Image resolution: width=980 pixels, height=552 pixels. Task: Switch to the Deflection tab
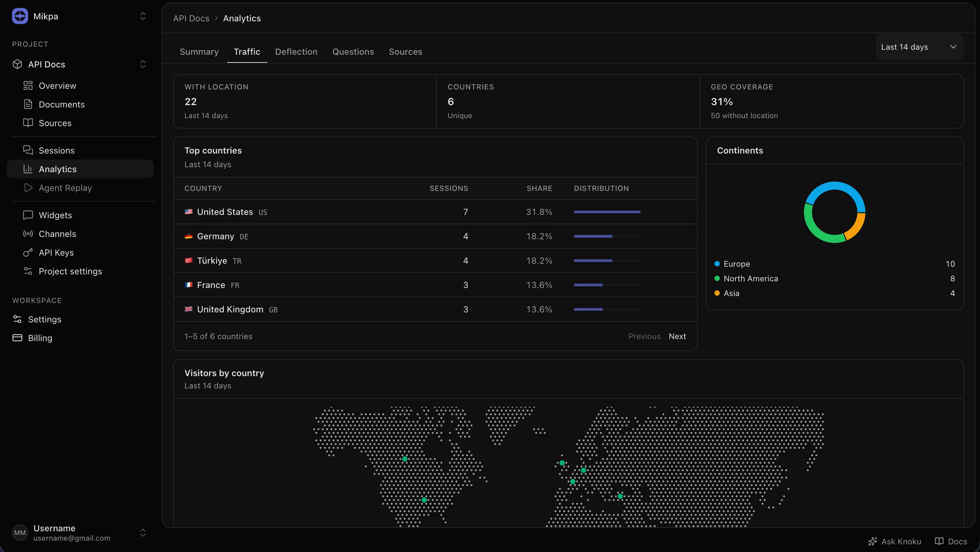click(296, 52)
